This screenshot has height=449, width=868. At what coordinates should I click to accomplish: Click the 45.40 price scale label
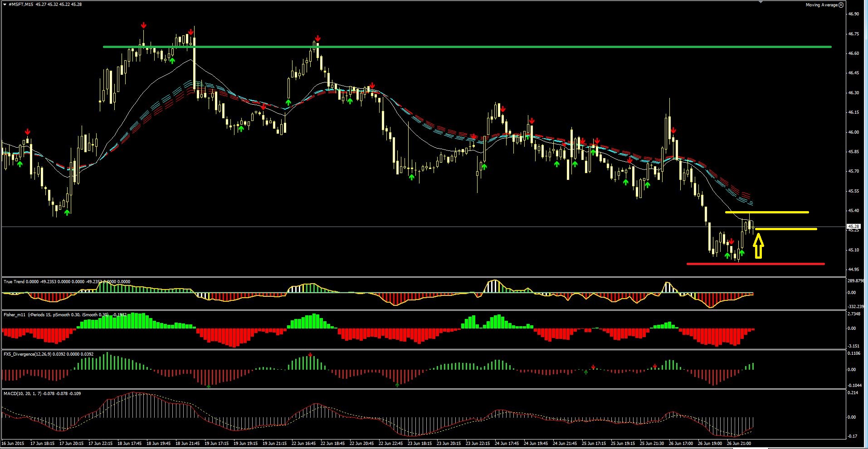coord(853,211)
